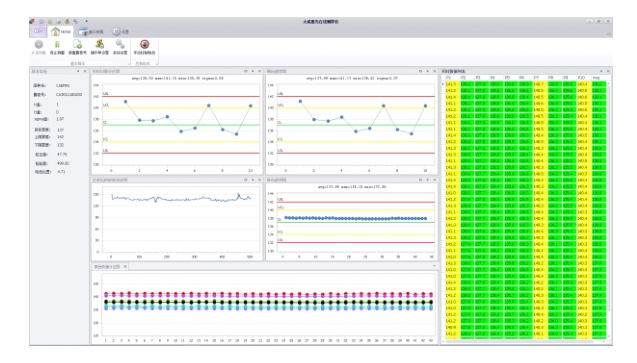Click the red circular manual control icon
Image resolution: width=637 pixels, height=363 pixels.
point(144,44)
